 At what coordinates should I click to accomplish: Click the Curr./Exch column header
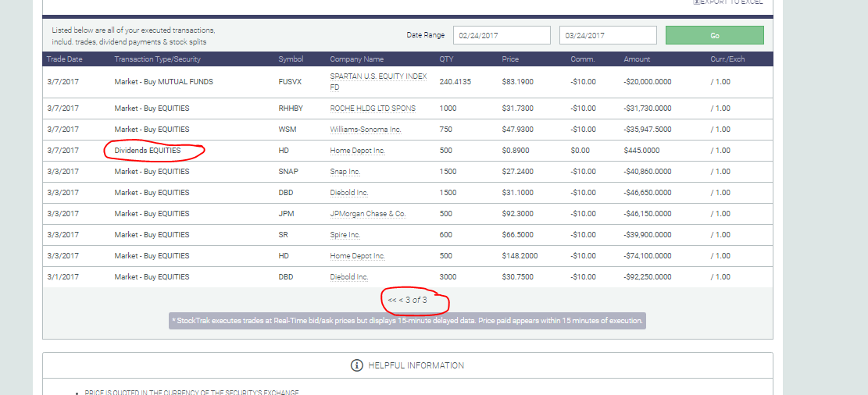(x=727, y=59)
